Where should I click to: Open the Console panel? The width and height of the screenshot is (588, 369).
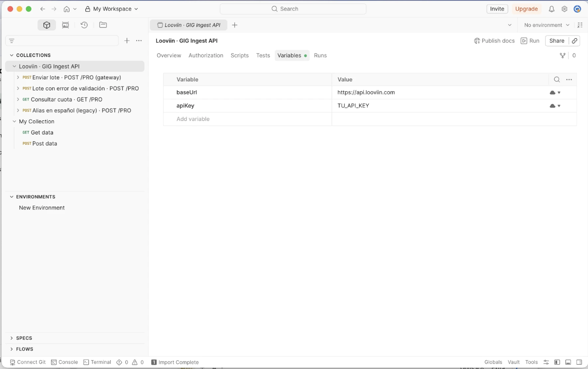tap(65, 362)
